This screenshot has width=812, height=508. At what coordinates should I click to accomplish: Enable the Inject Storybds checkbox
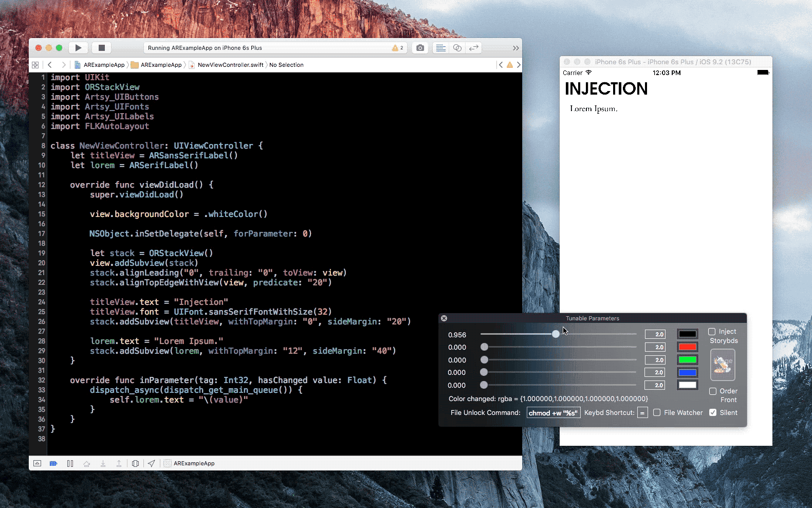coord(712,332)
